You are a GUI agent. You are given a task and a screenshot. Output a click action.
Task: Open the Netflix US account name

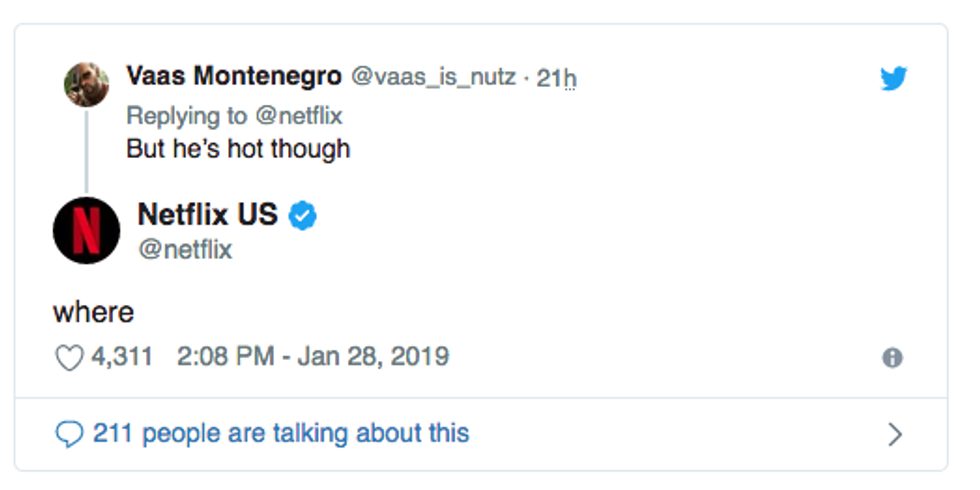click(207, 214)
